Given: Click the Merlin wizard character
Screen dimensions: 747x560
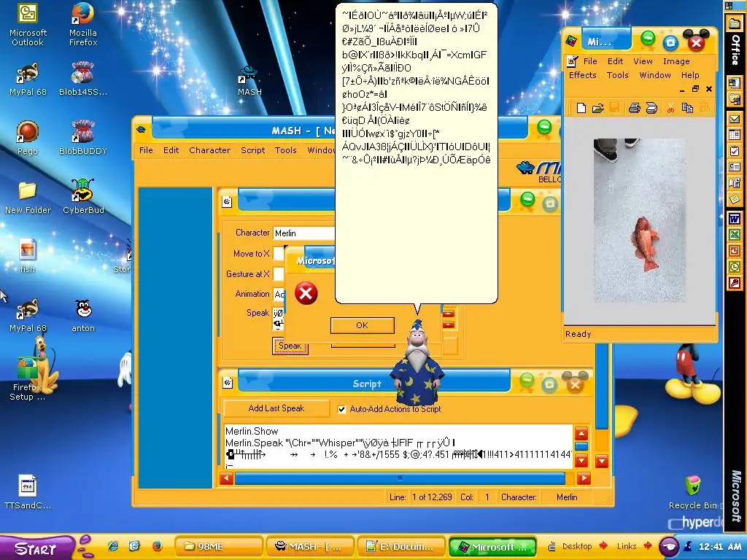Looking at the screenshot, I should coord(417,362).
